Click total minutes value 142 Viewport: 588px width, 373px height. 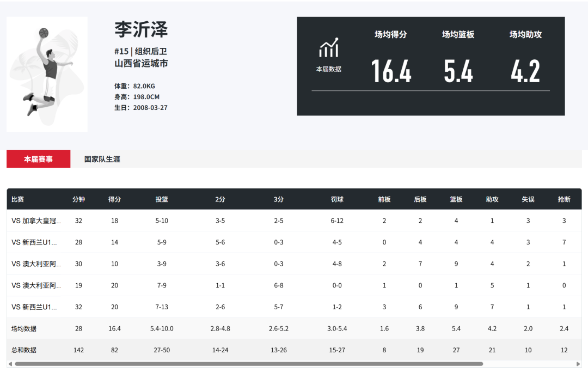tap(78, 350)
